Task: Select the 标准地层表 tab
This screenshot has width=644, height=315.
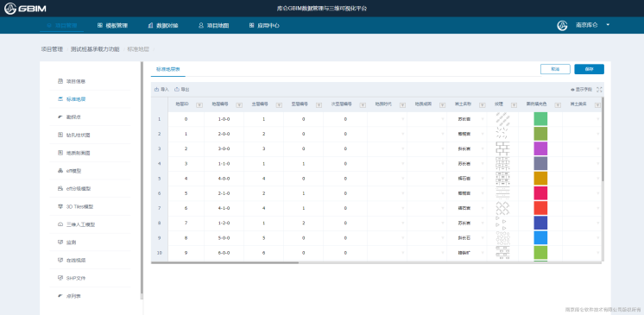Action: coord(168,69)
